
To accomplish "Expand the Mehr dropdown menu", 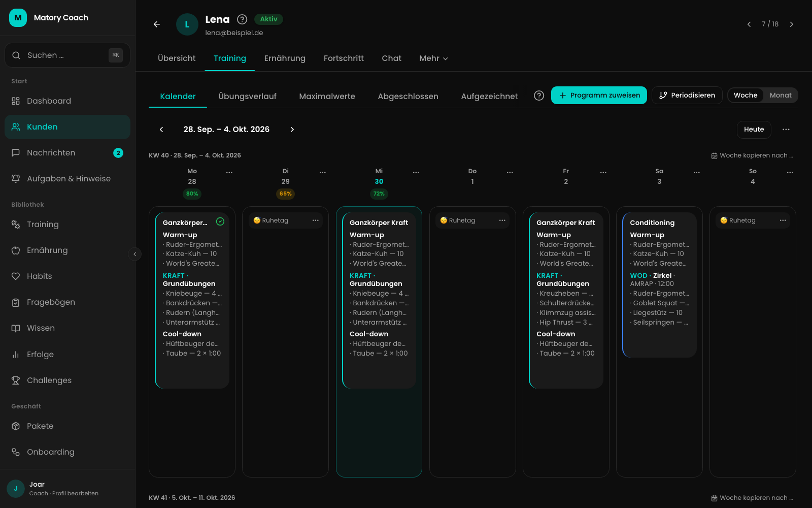I will (434, 58).
